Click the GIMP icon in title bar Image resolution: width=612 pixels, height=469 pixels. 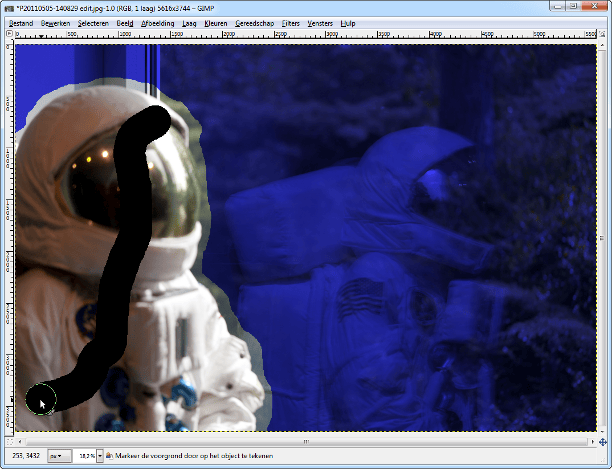[x=9, y=8]
